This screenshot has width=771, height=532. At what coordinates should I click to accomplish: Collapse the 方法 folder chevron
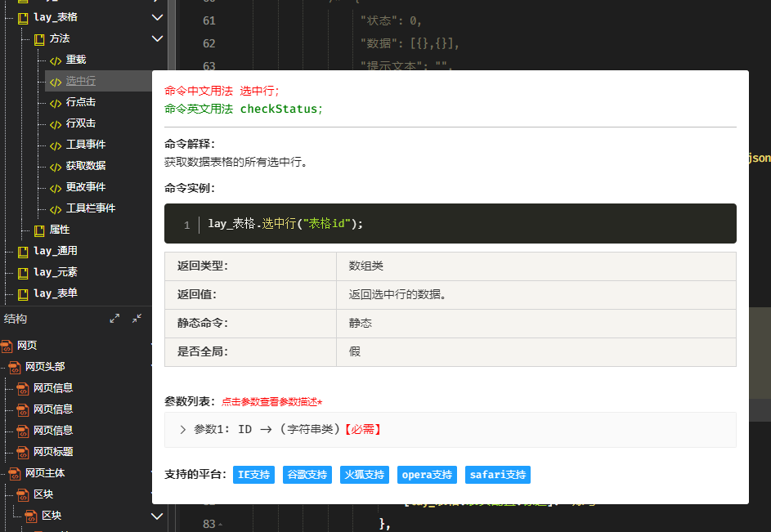(x=157, y=38)
